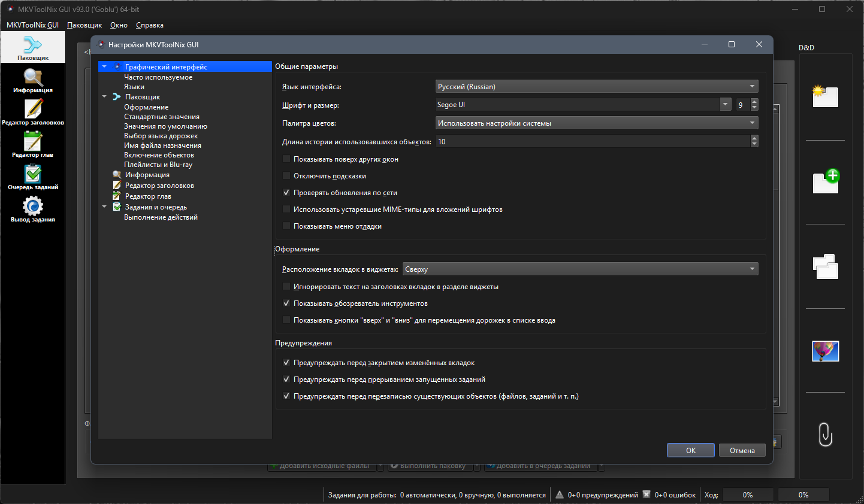Screen dimensions: 864x504
Task: Open Расположение вкладок в виджетах dropdown
Action: pos(581,269)
